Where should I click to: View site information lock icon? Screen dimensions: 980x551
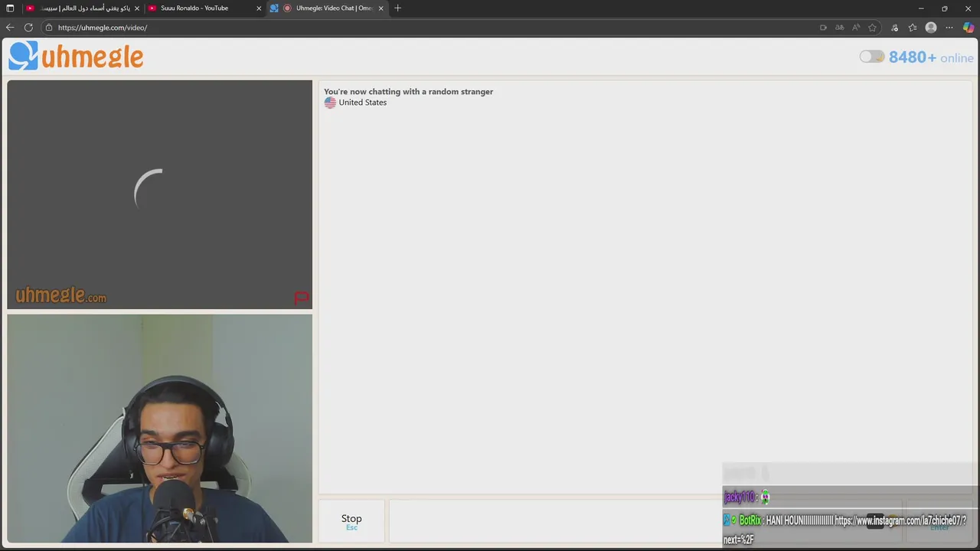[49, 28]
